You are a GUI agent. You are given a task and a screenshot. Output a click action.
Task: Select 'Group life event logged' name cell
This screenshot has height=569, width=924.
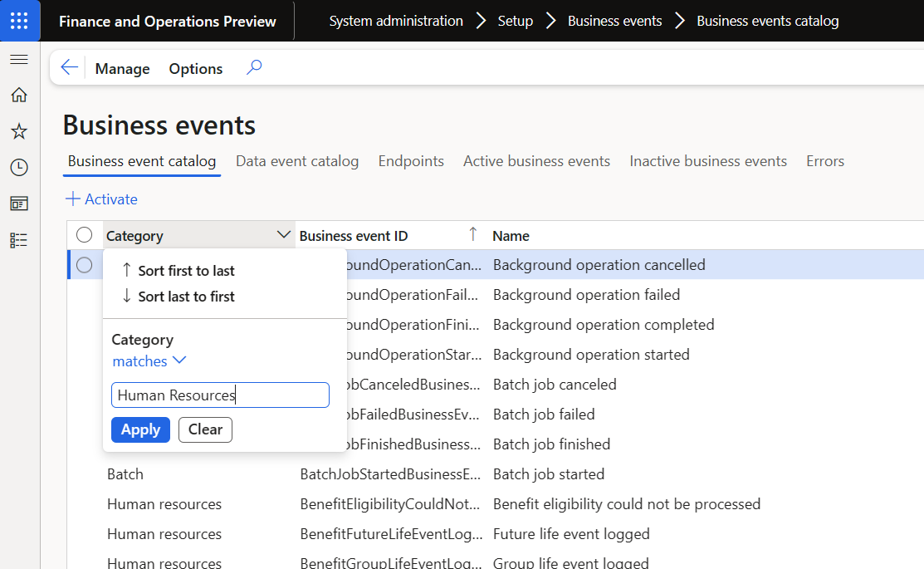(x=570, y=563)
